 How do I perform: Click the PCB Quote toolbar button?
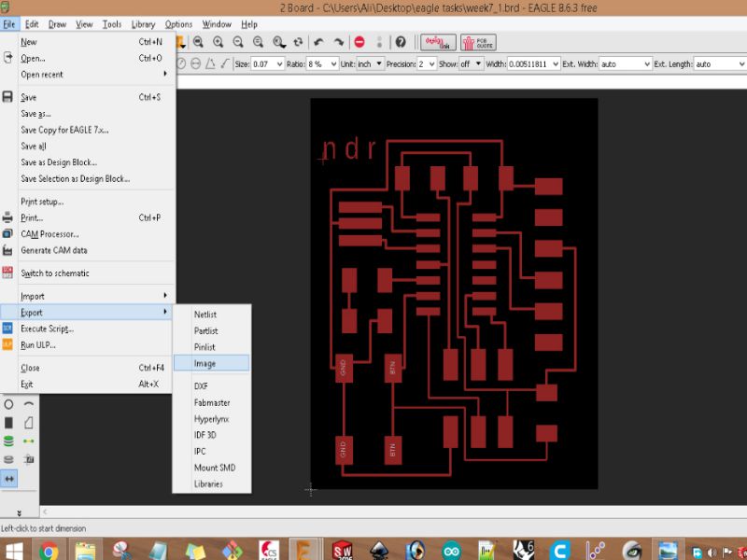tap(479, 42)
